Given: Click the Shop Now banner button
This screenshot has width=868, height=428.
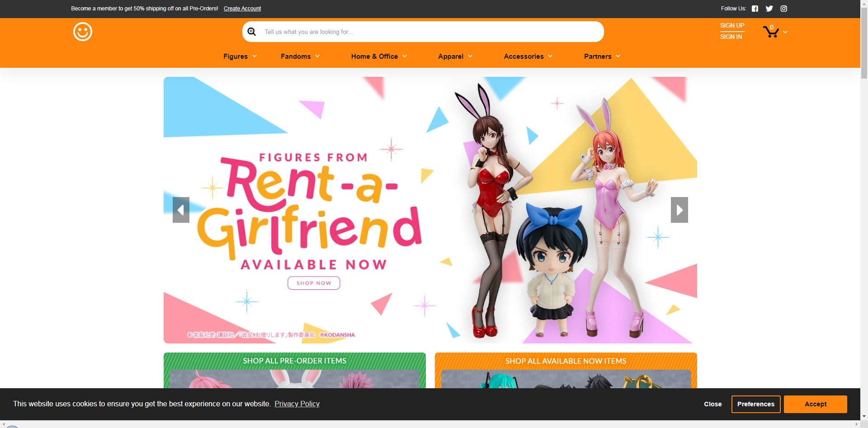Looking at the screenshot, I should click(314, 283).
